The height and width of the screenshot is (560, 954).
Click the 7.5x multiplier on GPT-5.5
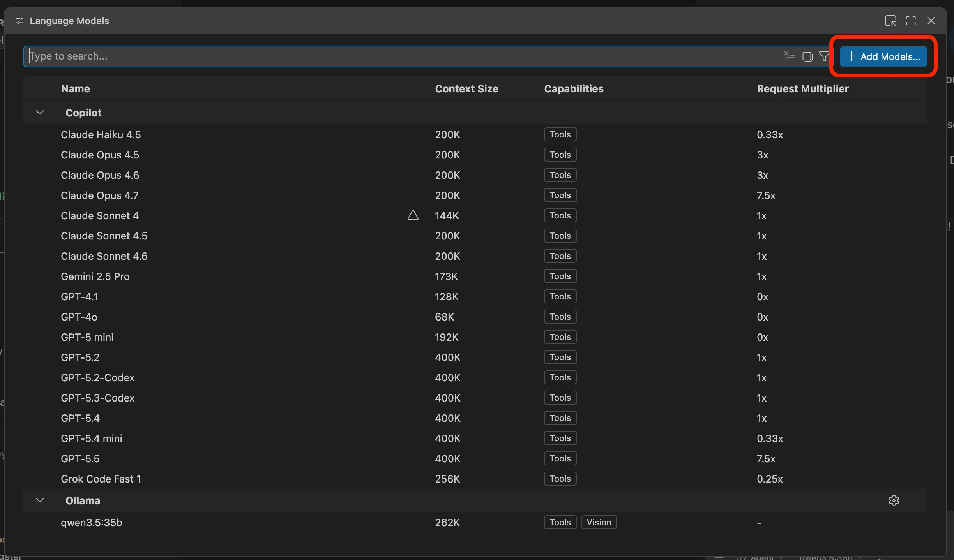coord(766,459)
